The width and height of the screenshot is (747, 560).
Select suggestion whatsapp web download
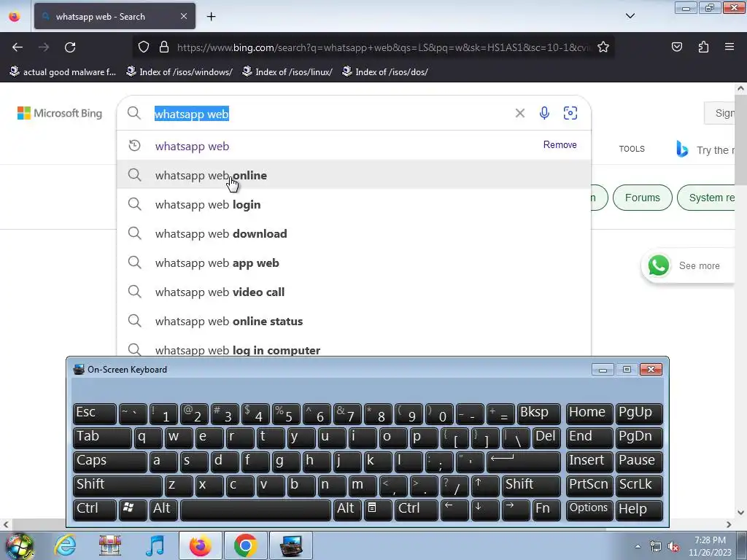[x=354, y=234]
